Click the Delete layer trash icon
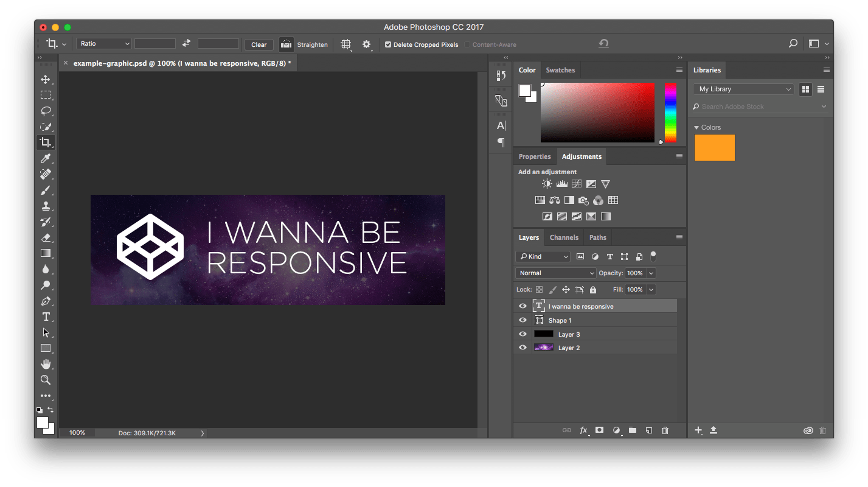 [x=665, y=430]
